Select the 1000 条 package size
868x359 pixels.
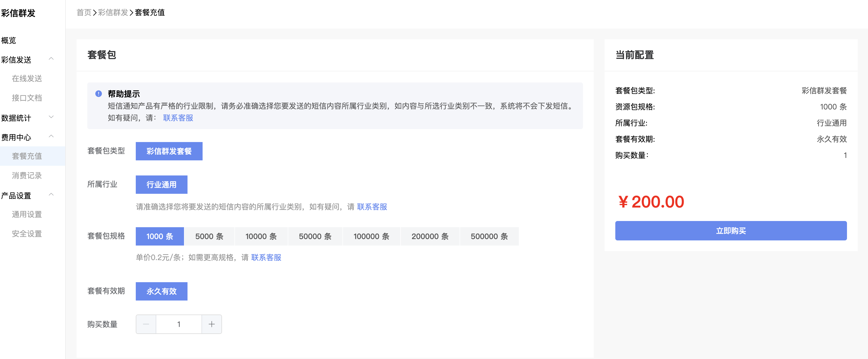pyautogui.click(x=160, y=236)
